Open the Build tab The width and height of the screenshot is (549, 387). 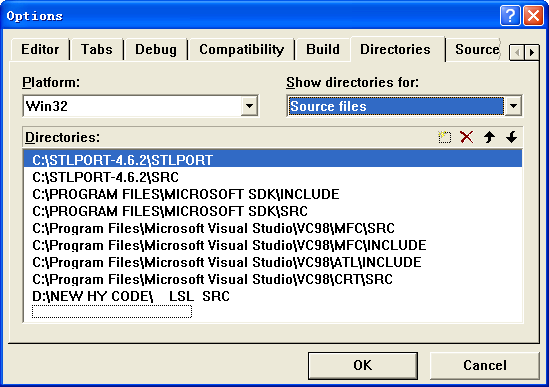click(x=323, y=49)
